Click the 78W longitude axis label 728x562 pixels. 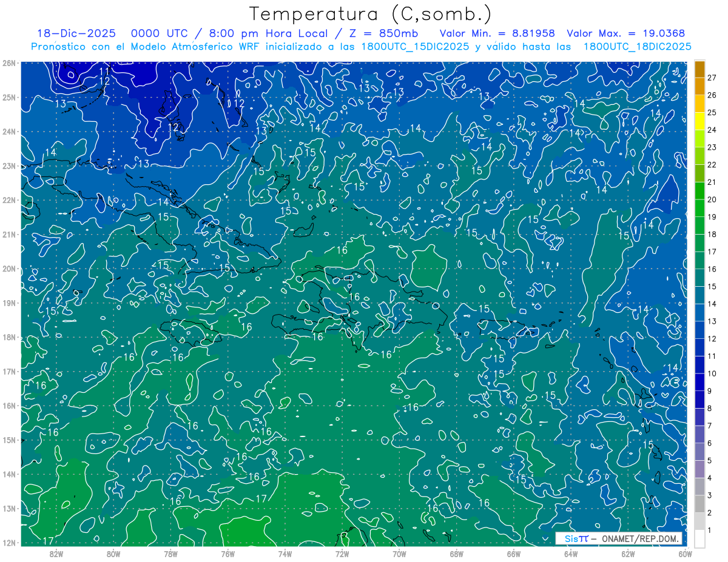(170, 554)
